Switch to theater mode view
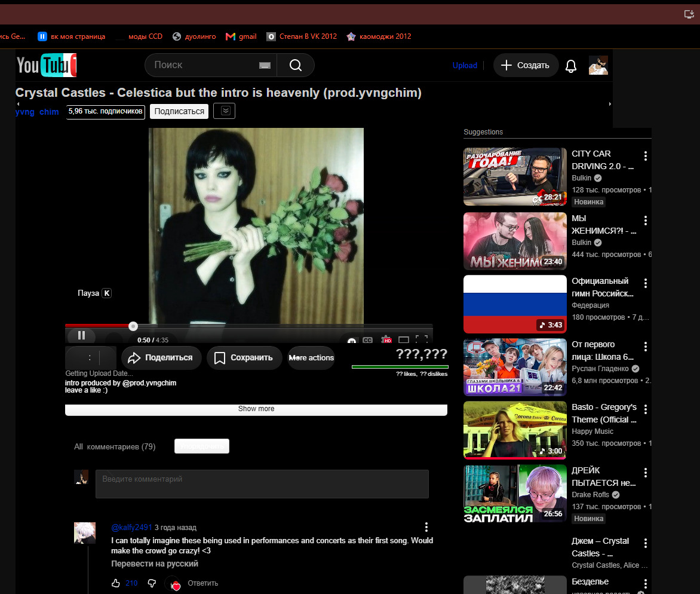Screen dimensions: 700x594 [x=404, y=340]
